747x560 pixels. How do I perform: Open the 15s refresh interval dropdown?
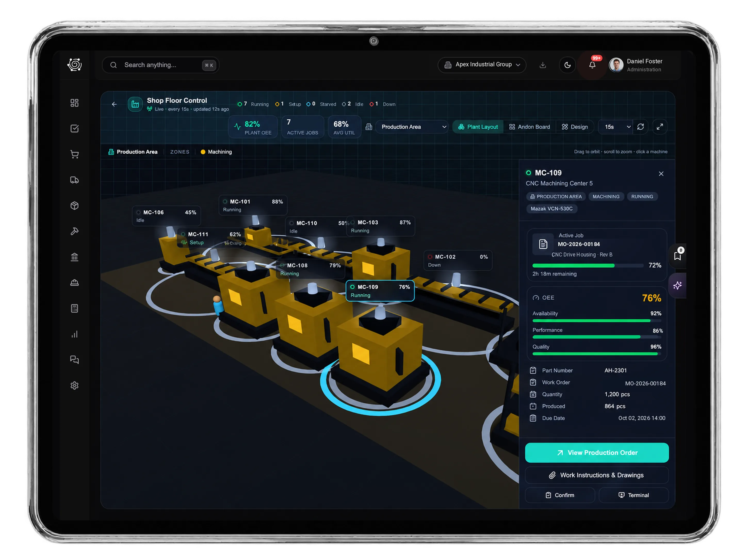[615, 127]
